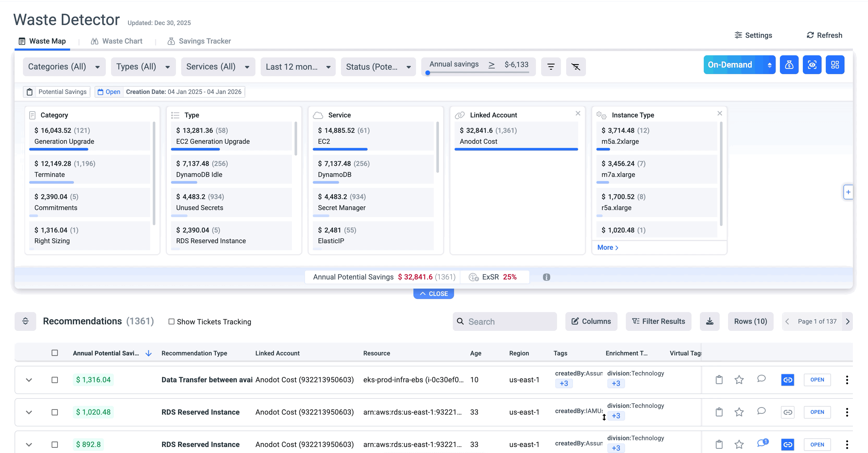Screen dimensions: 868x453
Task: Click the grid layout view icon
Action: [835, 65]
